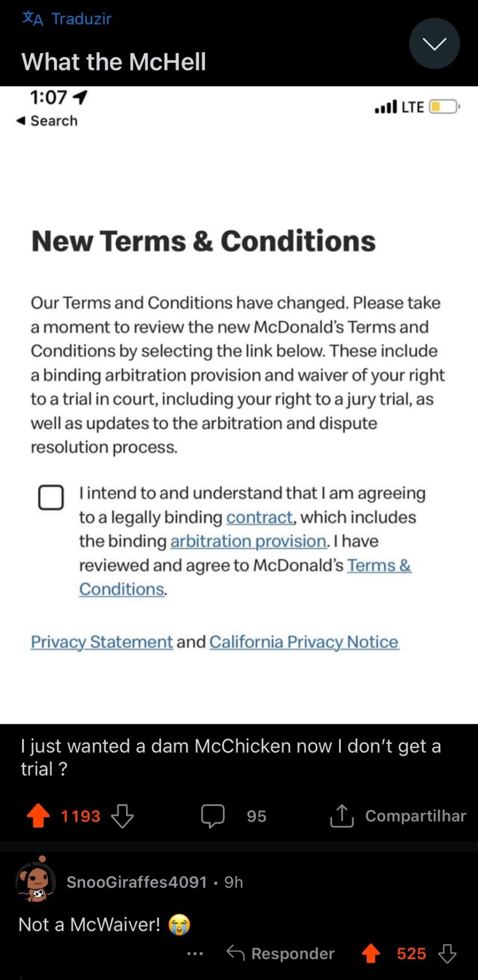Image resolution: width=478 pixels, height=980 pixels.
Task: Check the terms agreement checkbox
Action: click(x=51, y=497)
